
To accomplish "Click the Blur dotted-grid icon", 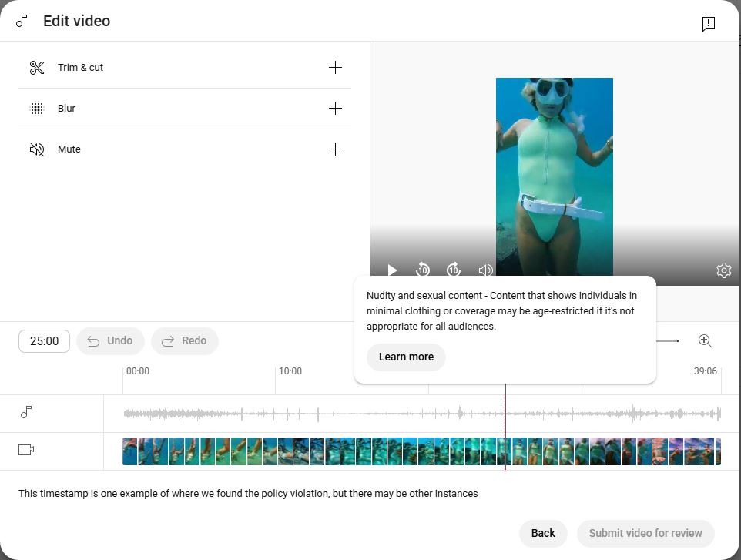I will 37,109.
